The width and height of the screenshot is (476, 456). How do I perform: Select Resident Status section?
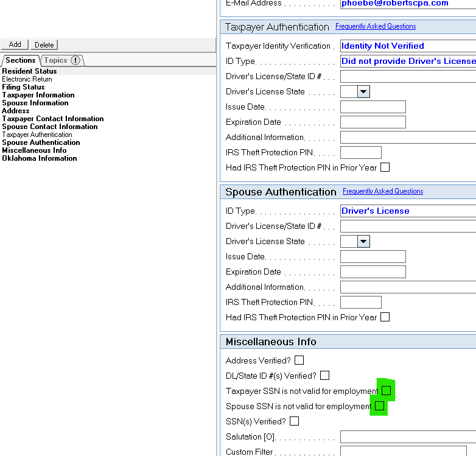click(29, 71)
